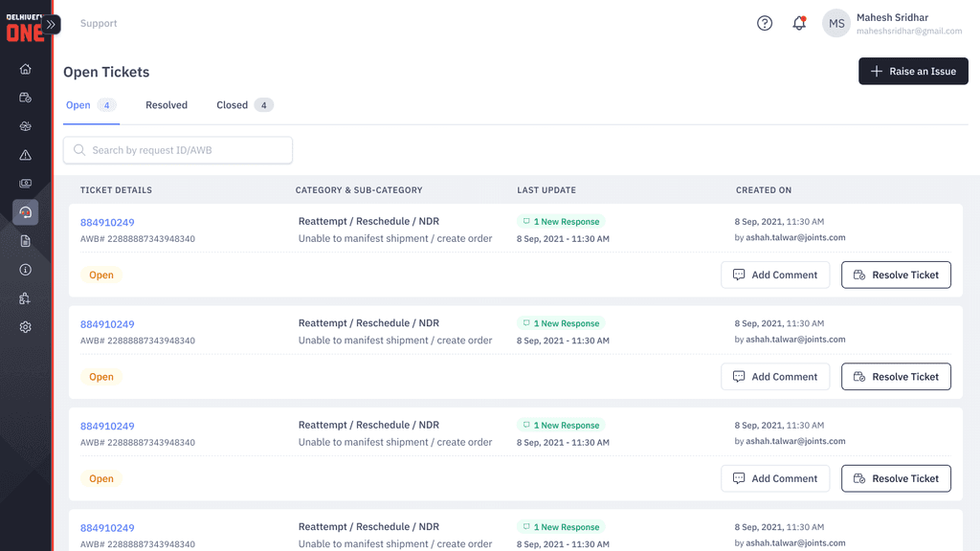This screenshot has width=980, height=551.
Task: Click the Open status badge of first ticket
Action: [101, 275]
